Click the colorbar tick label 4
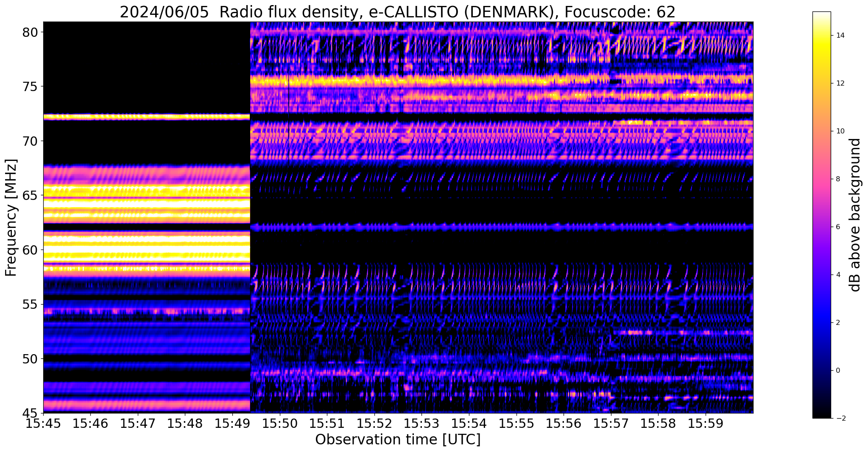The height and width of the screenshot is (452, 868). (x=837, y=275)
